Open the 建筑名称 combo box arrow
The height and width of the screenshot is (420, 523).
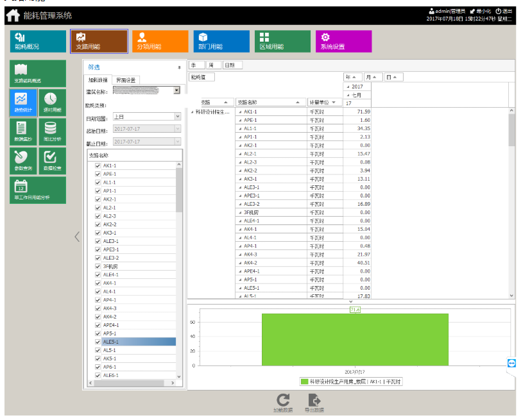[x=176, y=90]
